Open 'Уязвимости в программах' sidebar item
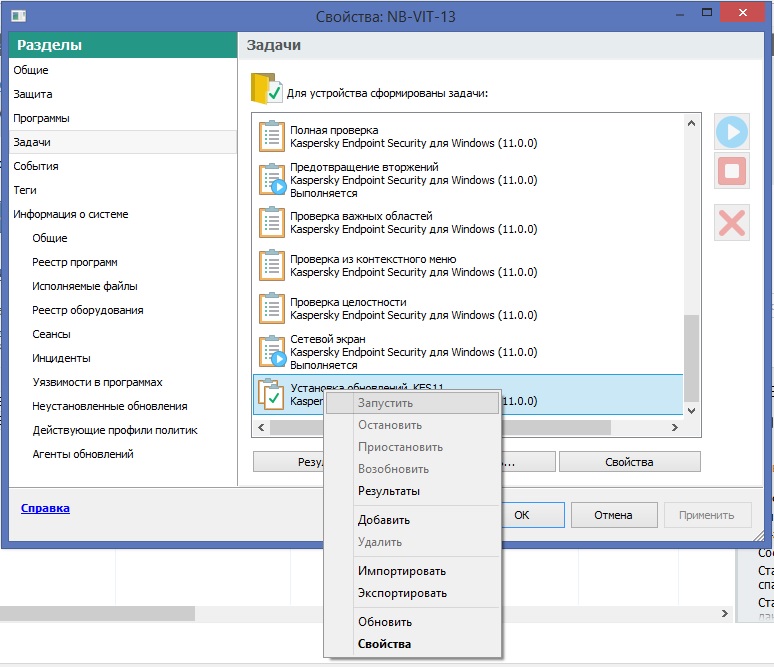Viewport: 774px width, 667px height. tap(97, 382)
